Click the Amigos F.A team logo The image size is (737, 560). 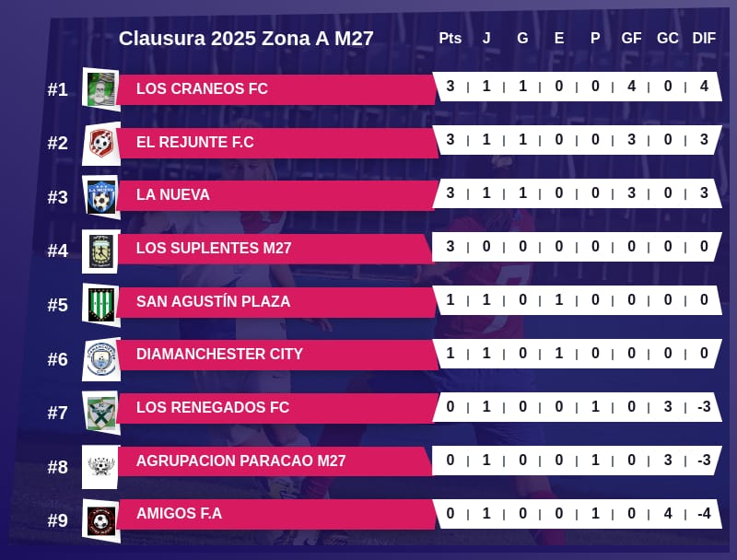(x=101, y=519)
